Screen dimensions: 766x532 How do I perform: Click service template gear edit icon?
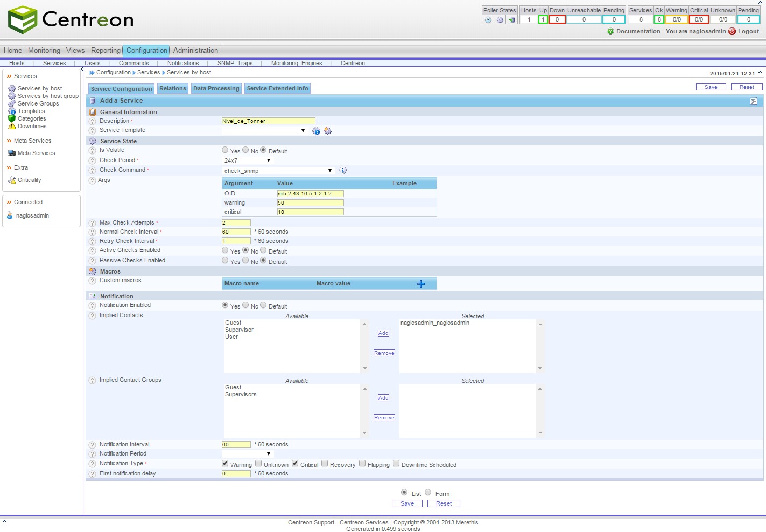point(328,131)
